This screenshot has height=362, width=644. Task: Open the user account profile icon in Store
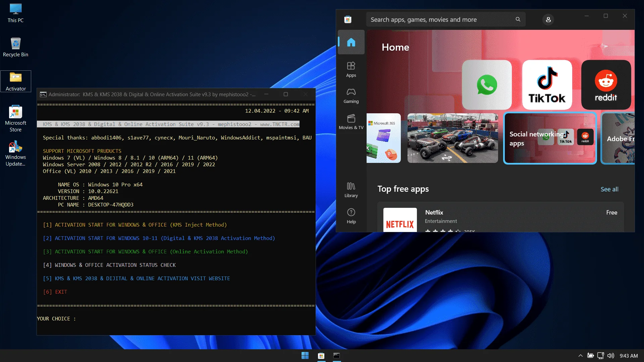click(548, 19)
